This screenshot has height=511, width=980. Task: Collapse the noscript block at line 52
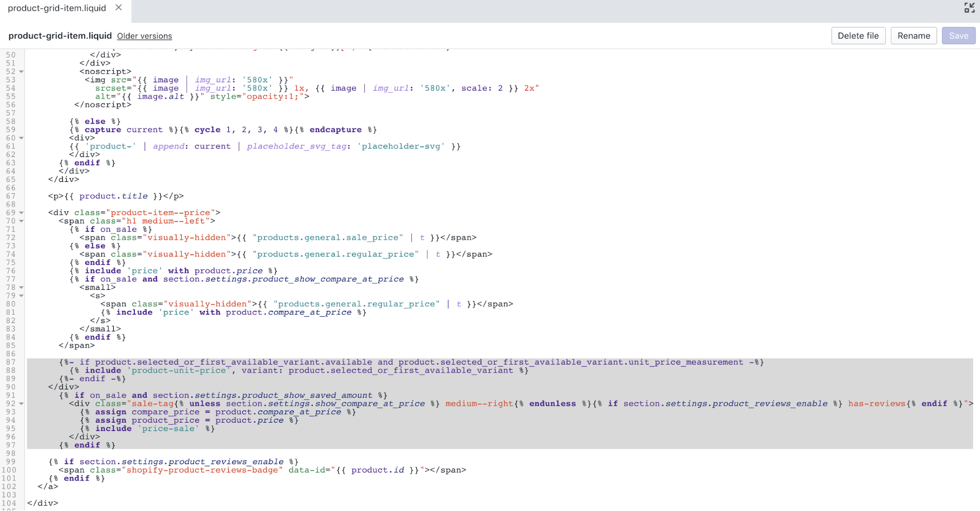(22, 72)
